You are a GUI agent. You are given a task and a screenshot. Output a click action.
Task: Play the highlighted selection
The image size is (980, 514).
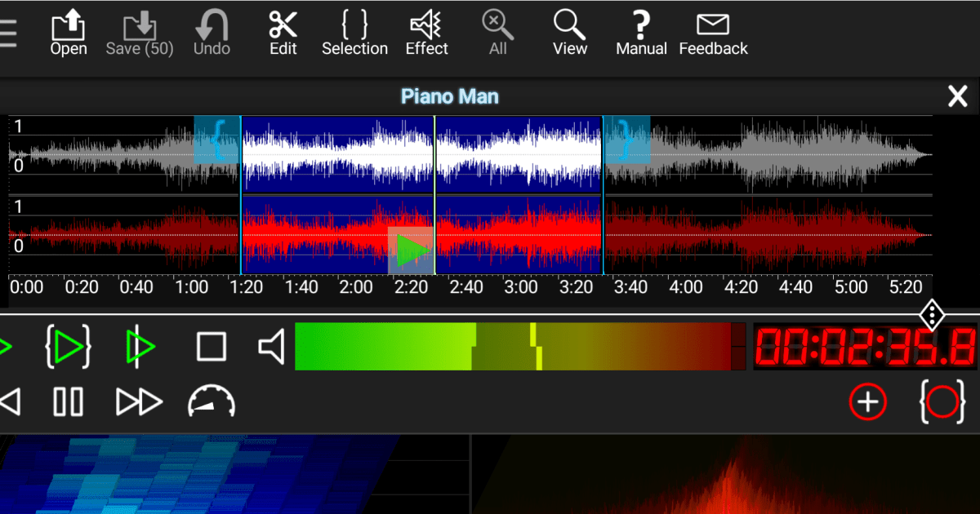point(69,346)
